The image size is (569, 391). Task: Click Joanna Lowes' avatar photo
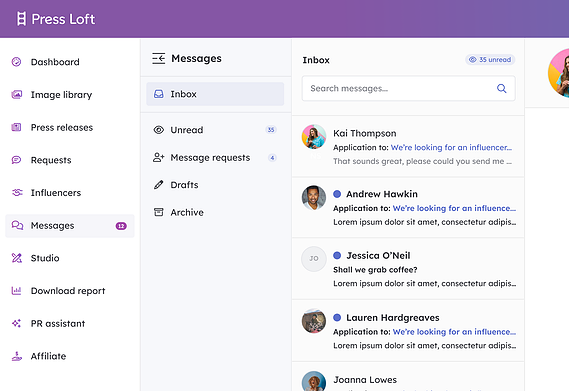[x=314, y=381]
